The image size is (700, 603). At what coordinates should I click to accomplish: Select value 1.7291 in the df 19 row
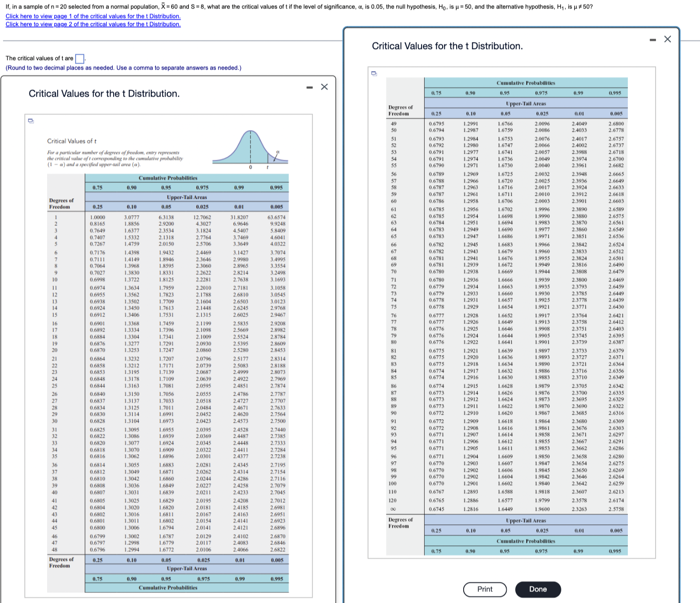point(166,344)
